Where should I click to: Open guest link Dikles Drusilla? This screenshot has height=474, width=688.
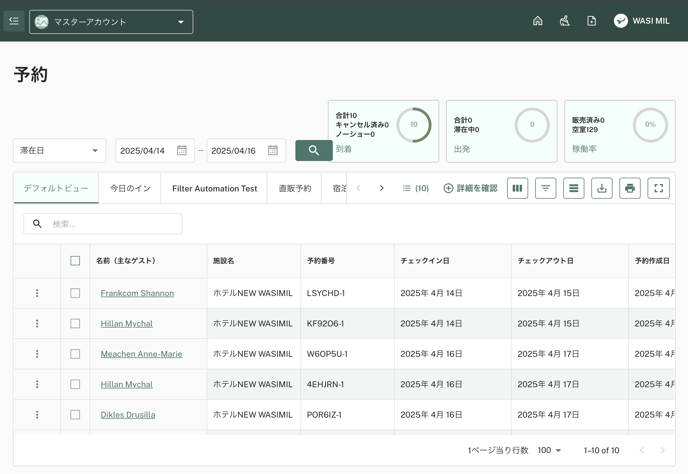click(x=128, y=414)
